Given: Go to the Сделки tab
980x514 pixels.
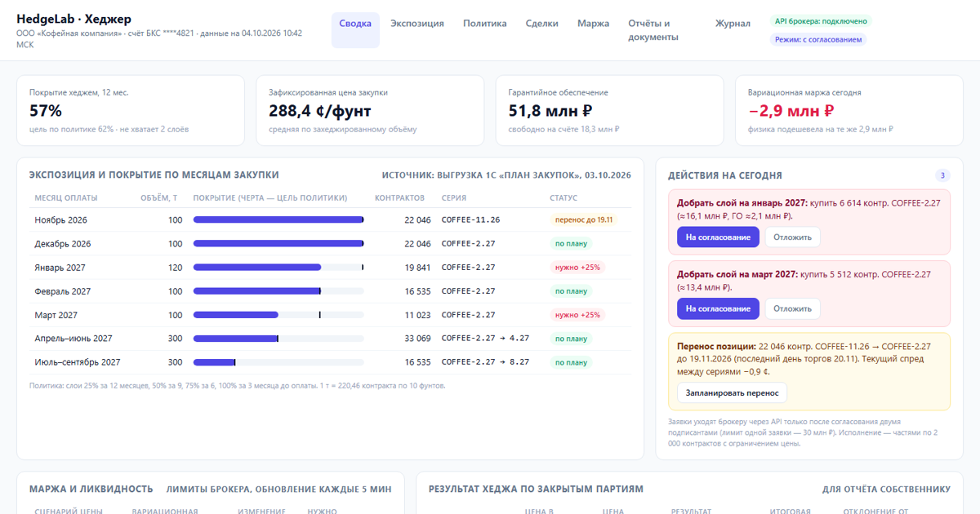Looking at the screenshot, I should click(542, 24).
